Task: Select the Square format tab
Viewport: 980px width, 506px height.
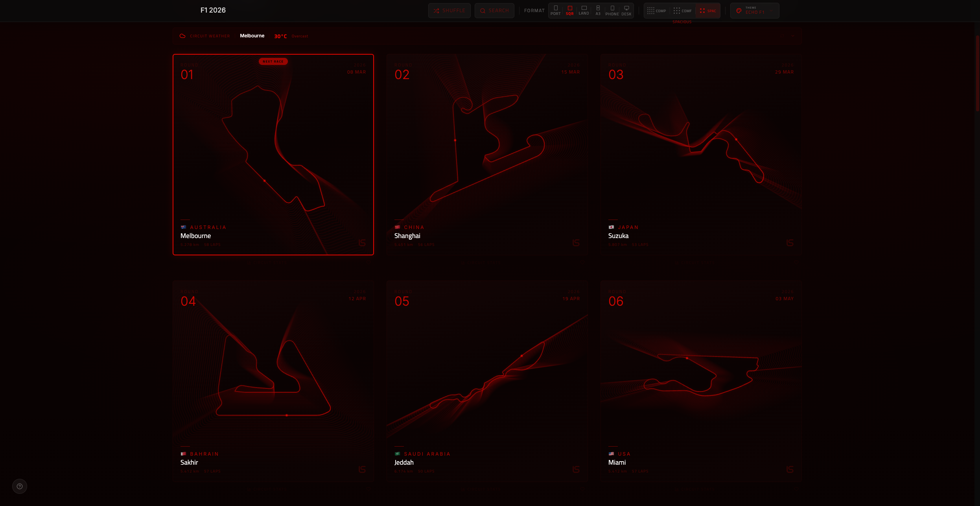Action: tap(569, 10)
